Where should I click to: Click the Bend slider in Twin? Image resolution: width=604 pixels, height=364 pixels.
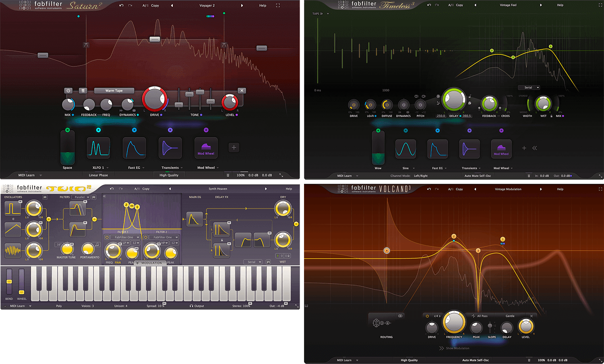click(9, 282)
